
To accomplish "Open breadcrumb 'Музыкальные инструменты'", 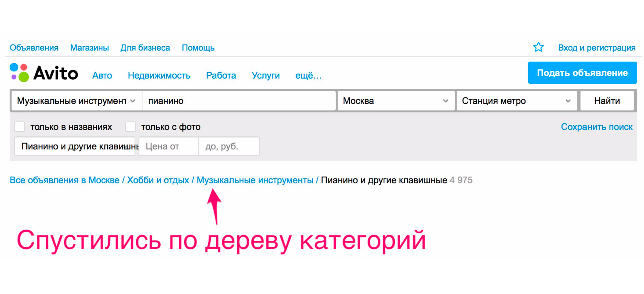I will point(255,180).
